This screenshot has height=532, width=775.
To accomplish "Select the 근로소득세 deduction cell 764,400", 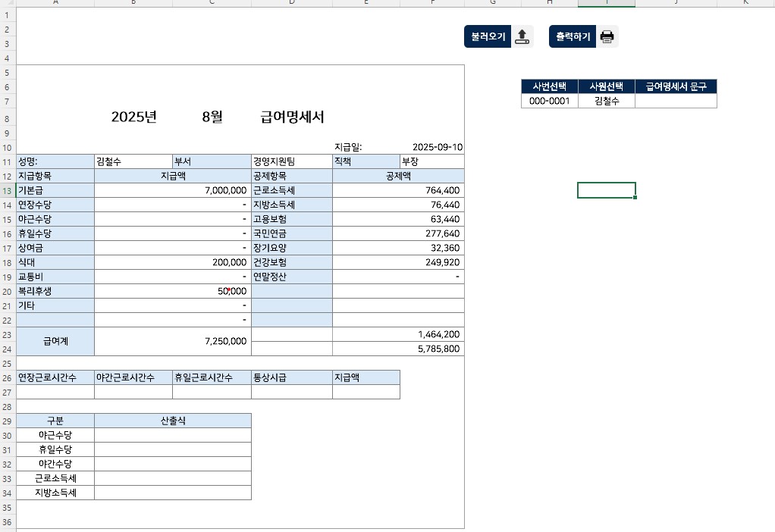I will (x=397, y=190).
